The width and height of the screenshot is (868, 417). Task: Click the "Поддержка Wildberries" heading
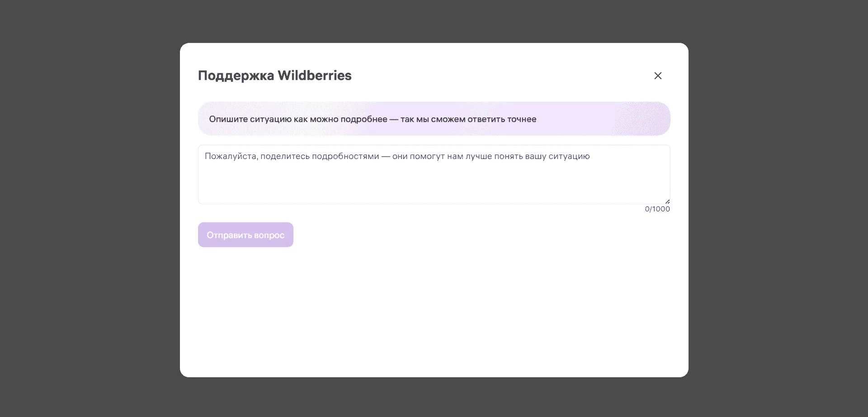coord(274,75)
